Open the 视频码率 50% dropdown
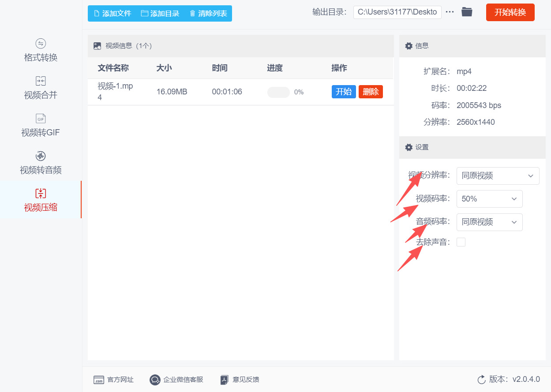The width and height of the screenshot is (551, 392). [x=489, y=199]
